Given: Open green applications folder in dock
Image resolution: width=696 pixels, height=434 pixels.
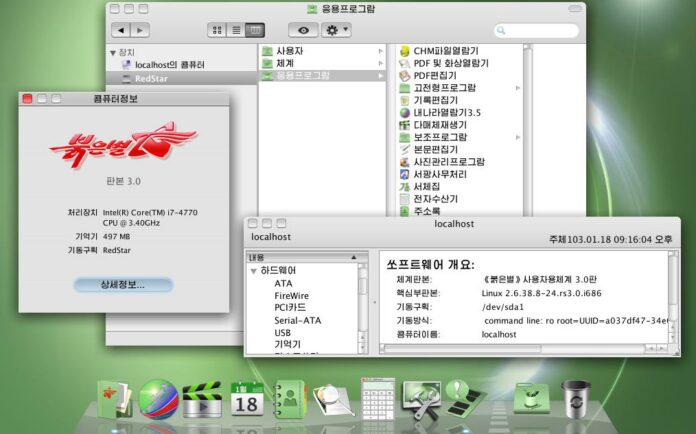Looking at the screenshot, I should pos(532,398).
